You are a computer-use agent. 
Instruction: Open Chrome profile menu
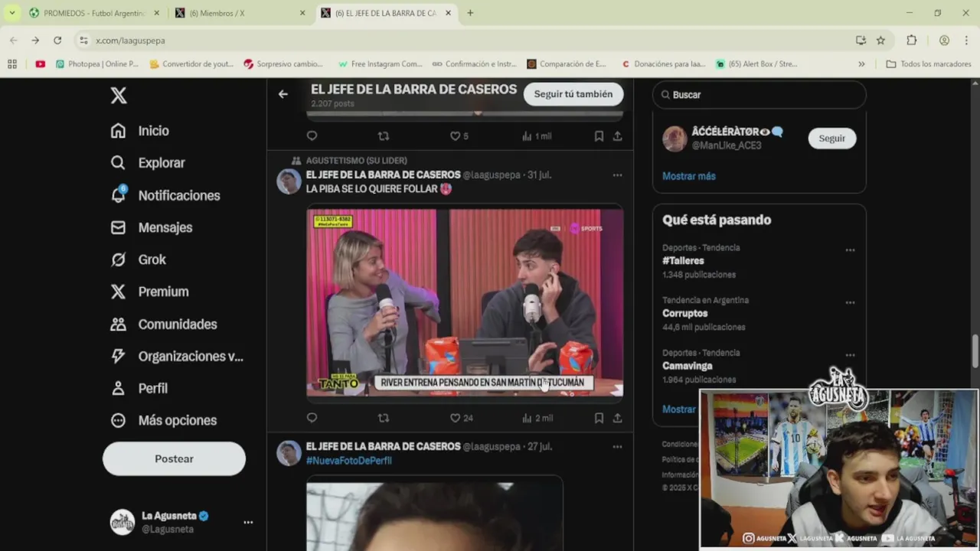point(944,41)
